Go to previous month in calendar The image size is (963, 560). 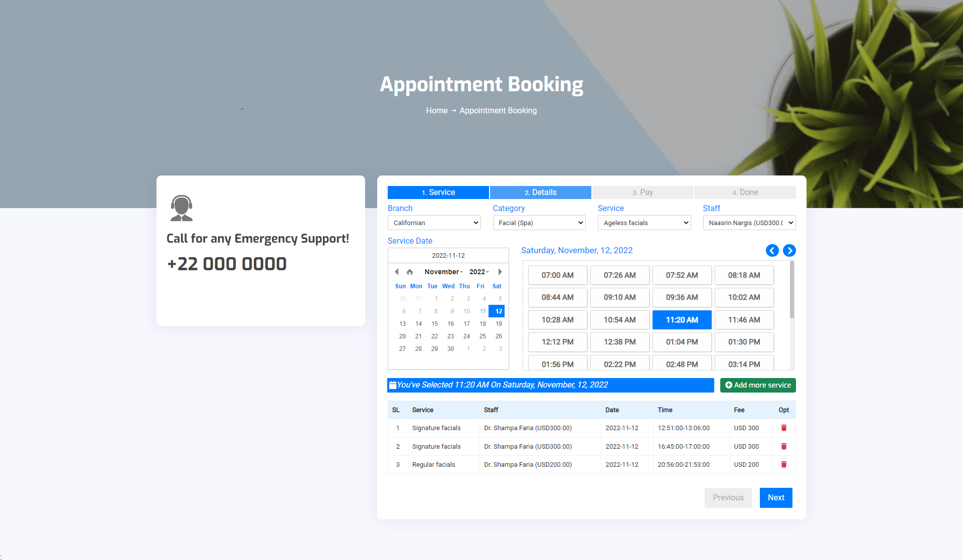396,272
